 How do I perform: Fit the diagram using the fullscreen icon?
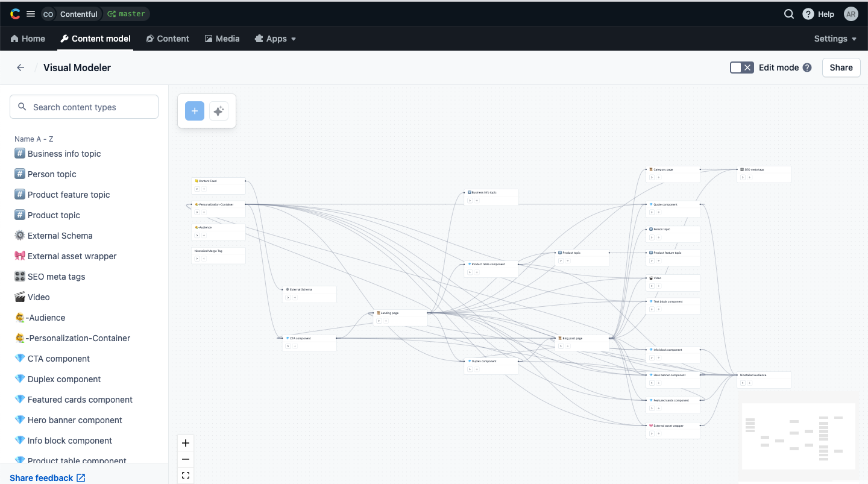185,475
